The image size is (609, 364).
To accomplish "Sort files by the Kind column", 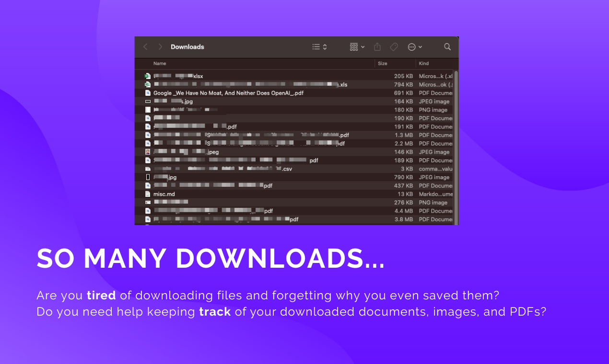I will [x=424, y=63].
